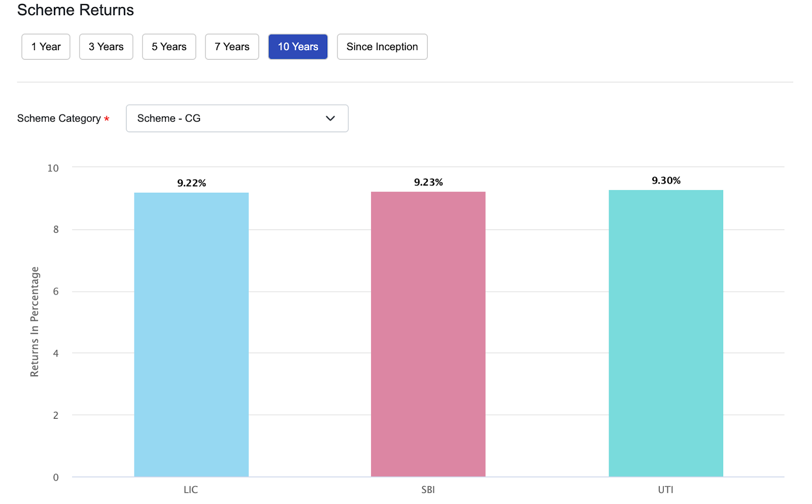Click the 9.23% value label
This screenshot has width=812, height=504.
(x=428, y=182)
